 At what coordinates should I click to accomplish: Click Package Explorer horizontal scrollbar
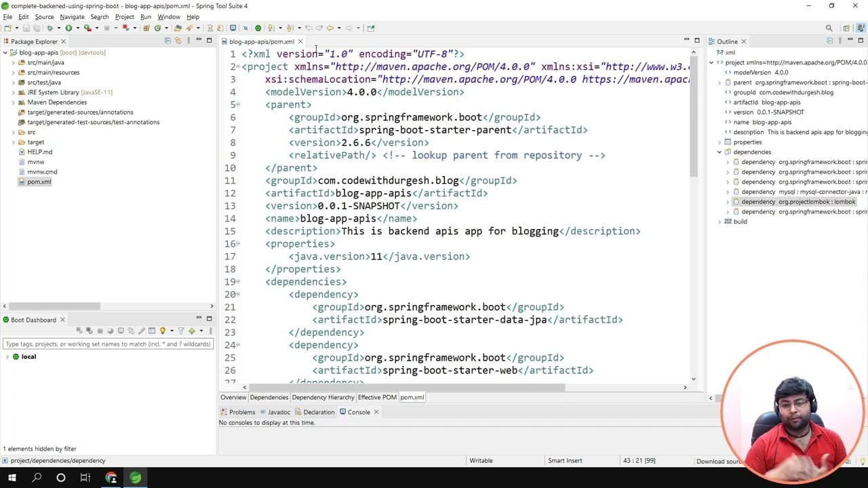(54, 306)
